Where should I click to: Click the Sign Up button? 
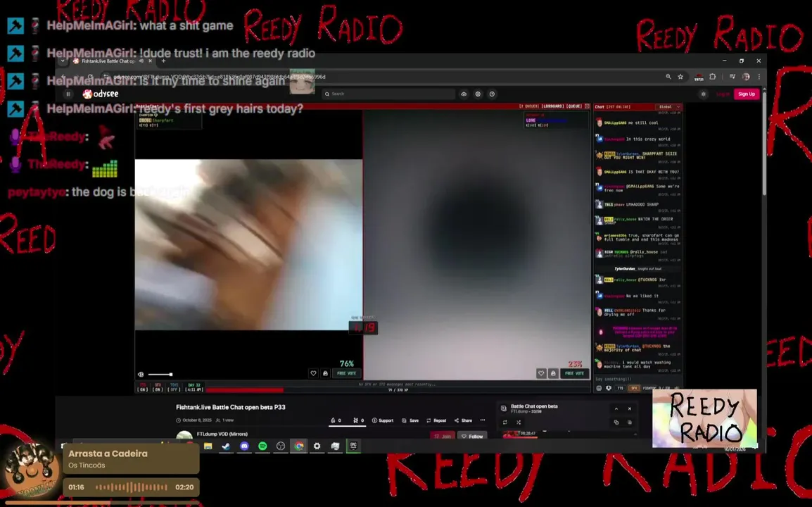(747, 94)
